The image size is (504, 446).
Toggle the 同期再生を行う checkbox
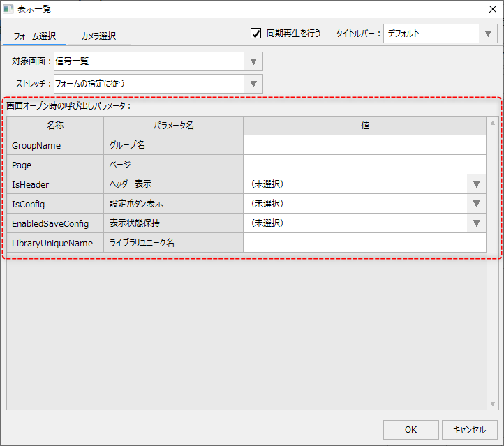(x=255, y=33)
